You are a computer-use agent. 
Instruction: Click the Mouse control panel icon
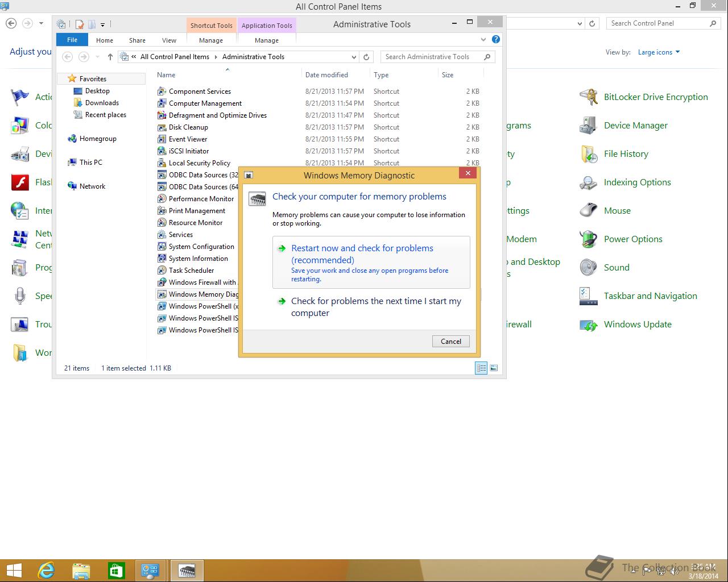(x=588, y=211)
